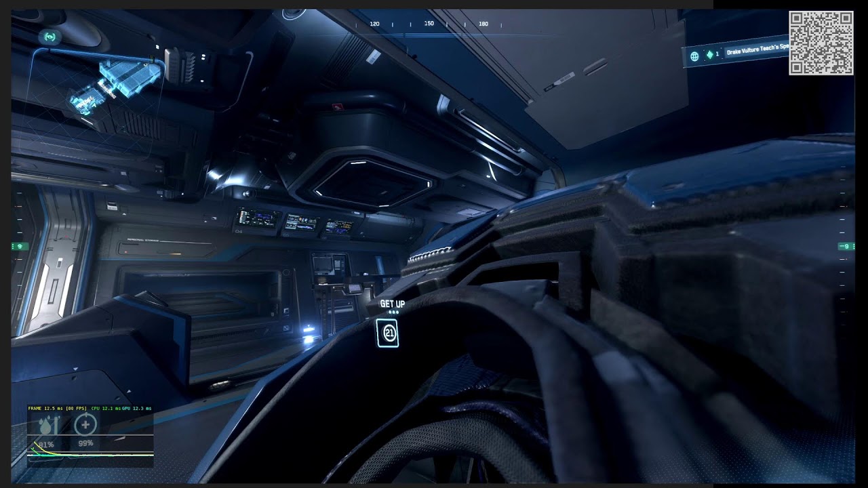Click the left green pitch indicator

point(20,246)
